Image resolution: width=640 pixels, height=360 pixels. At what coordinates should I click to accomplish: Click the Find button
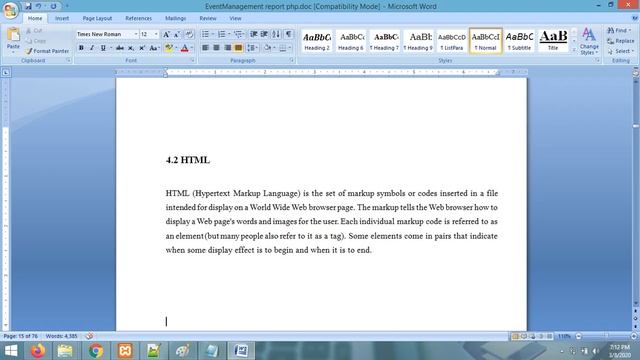[619, 31]
